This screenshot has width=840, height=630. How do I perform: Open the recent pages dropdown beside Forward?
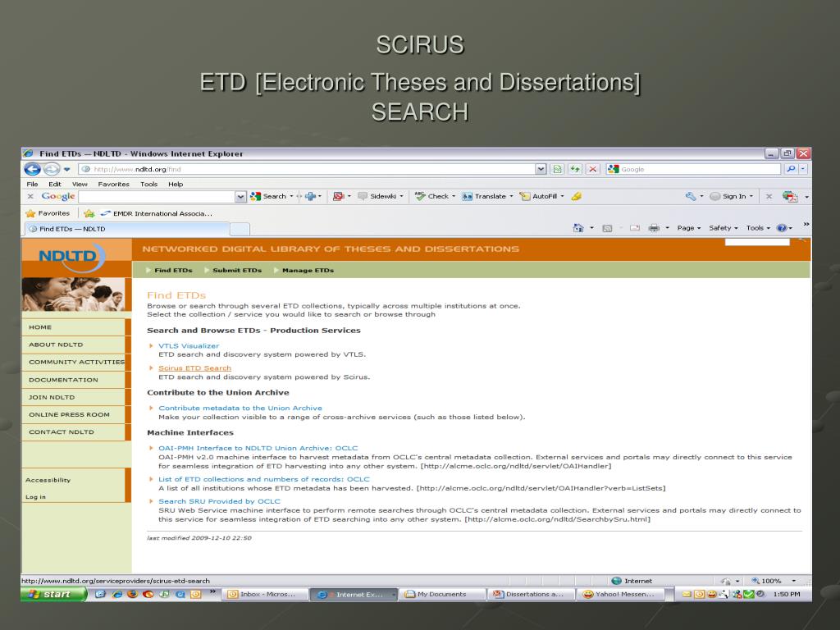[67, 169]
